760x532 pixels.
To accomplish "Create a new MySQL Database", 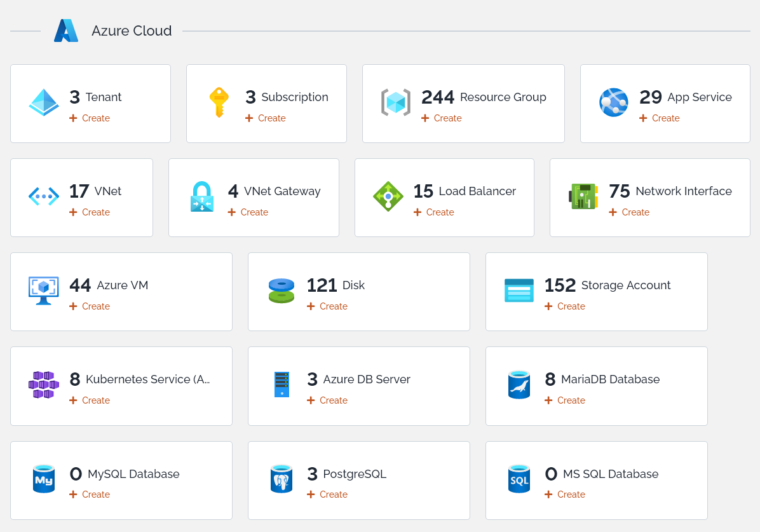I will coord(90,494).
